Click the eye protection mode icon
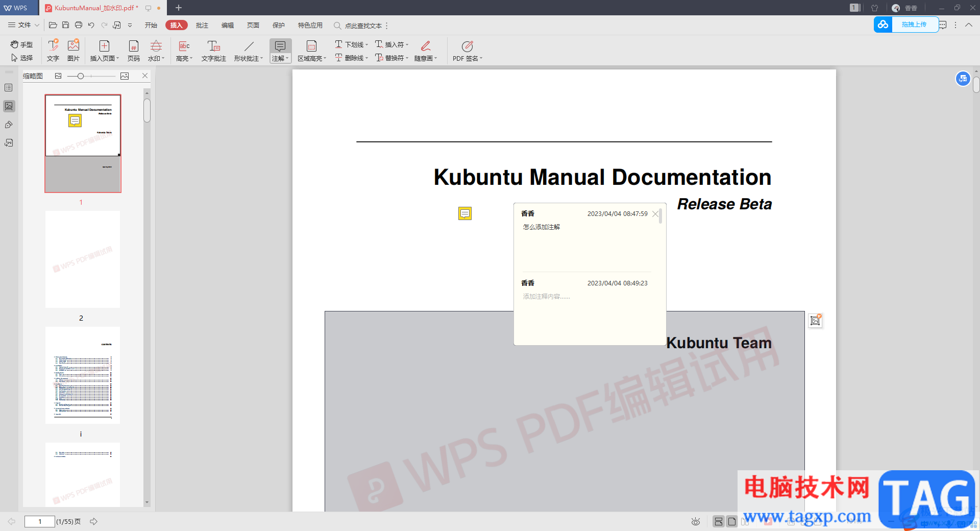 click(696, 521)
